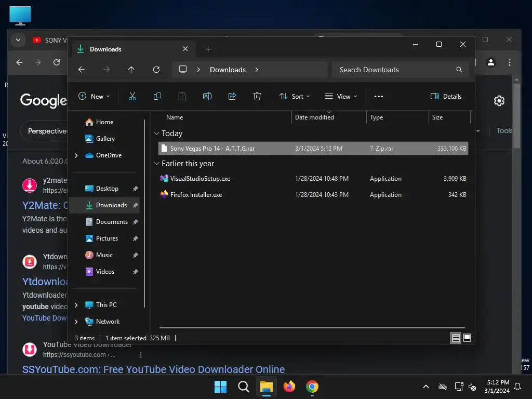Viewport: 532px width, 399px height.
Task: Click the Delete trash can icon
Action: (x=257, y=96)
